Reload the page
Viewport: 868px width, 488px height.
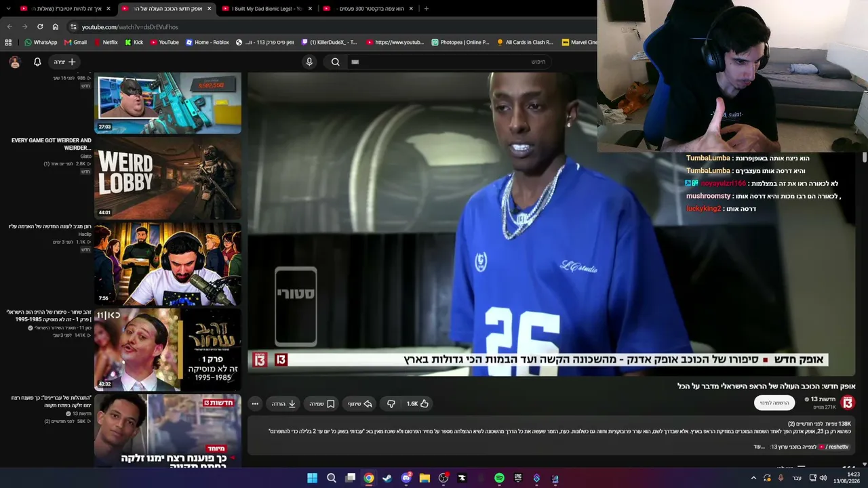[x=40, y=26]
